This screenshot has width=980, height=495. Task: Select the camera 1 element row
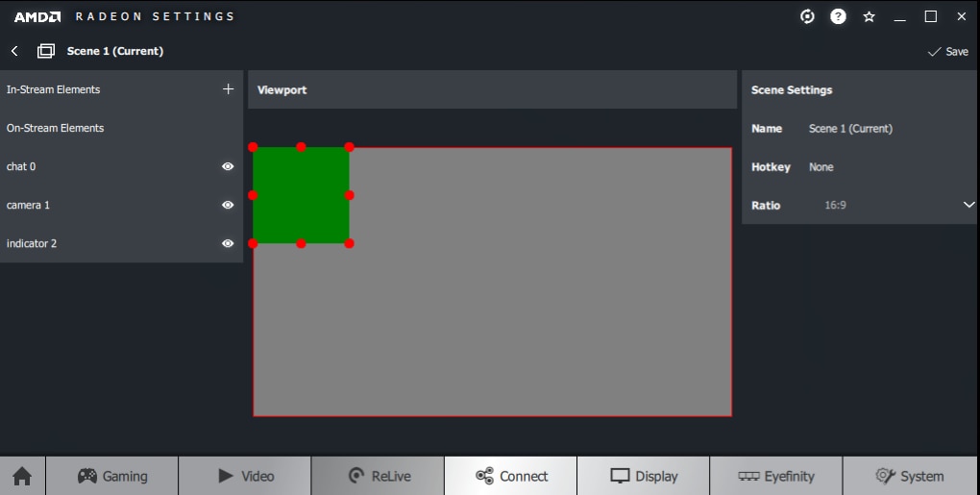click(x=121, y=205)
